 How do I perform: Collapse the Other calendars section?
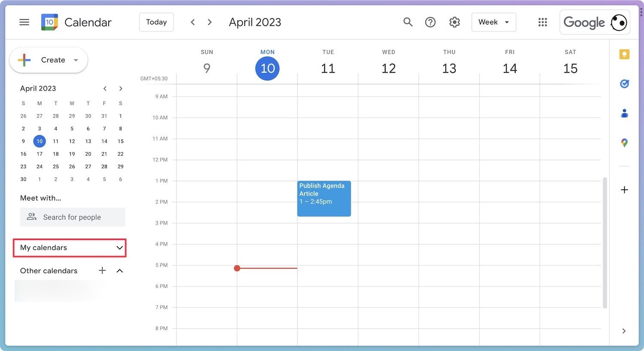pos(120,271)
